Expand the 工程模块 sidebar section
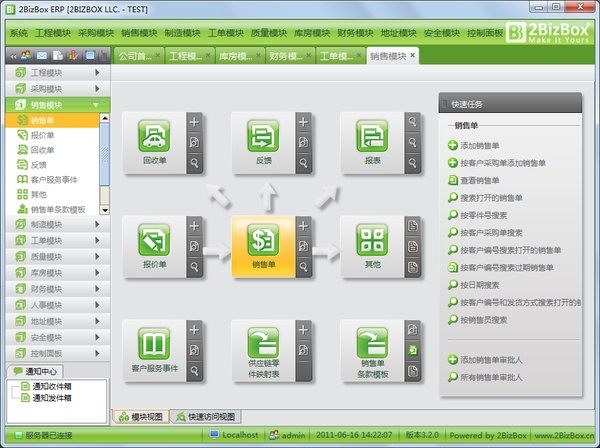 tap(58, 73)
